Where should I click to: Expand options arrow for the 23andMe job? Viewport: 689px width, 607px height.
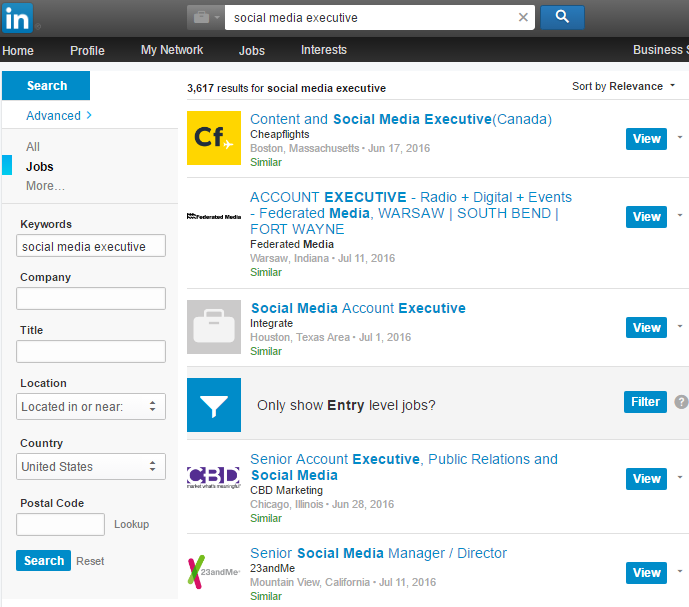680,571
